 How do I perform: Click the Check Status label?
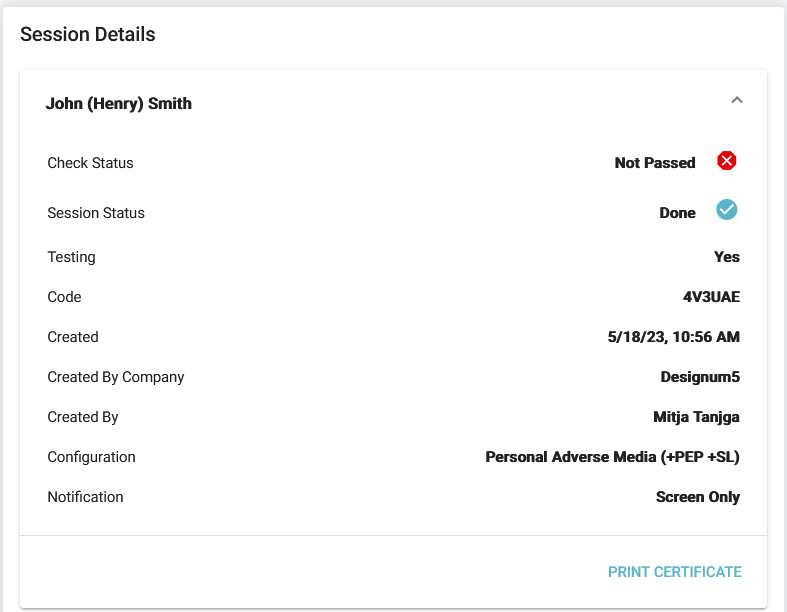click(x=90, y=163)
